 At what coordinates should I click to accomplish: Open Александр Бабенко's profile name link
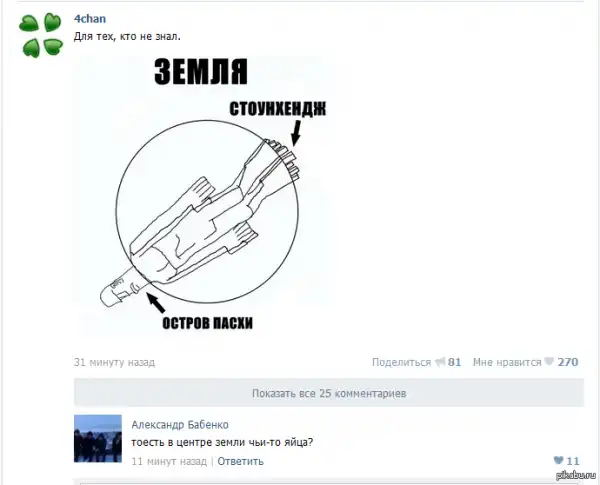pos(180,425)
